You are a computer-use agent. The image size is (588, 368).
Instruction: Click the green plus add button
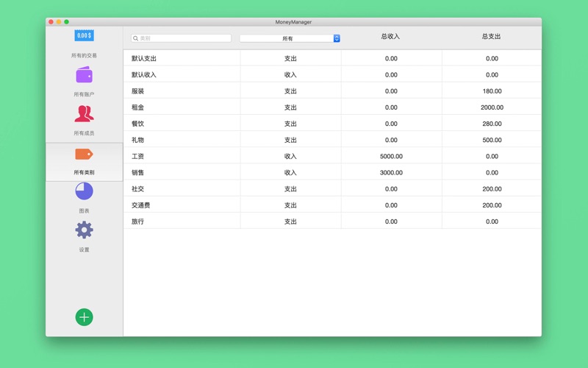[x=84, y=317]
